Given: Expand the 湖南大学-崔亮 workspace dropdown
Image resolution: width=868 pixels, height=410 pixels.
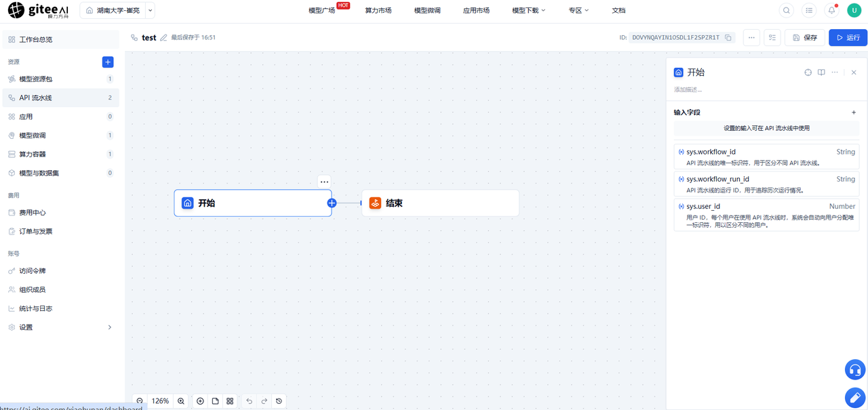Looking at the screenshot, I should (x=150, y=10).
